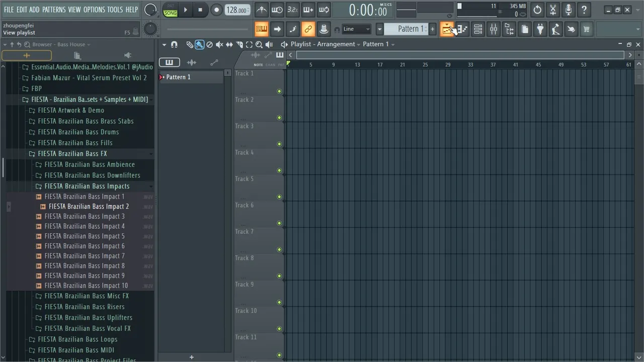Open the OPTIONS menu
The height and width of the screenshot is (362, 644).
(x=94, y=10)
